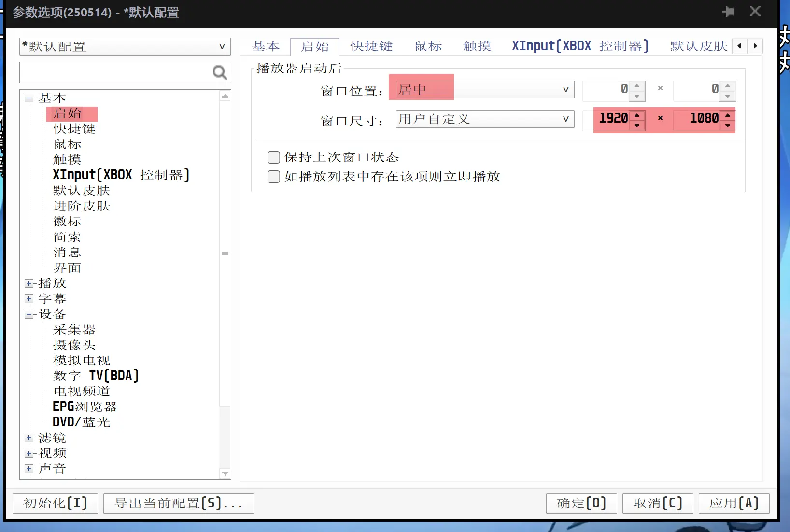Confirm with the 确定(O) button
790x532 pixels.
click(x=582, y=504)
